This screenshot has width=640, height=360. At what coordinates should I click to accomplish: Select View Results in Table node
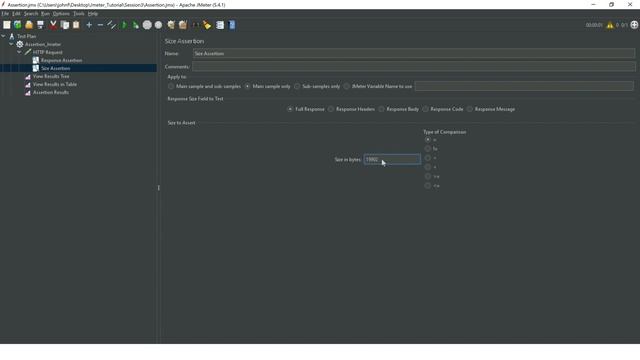55,84
